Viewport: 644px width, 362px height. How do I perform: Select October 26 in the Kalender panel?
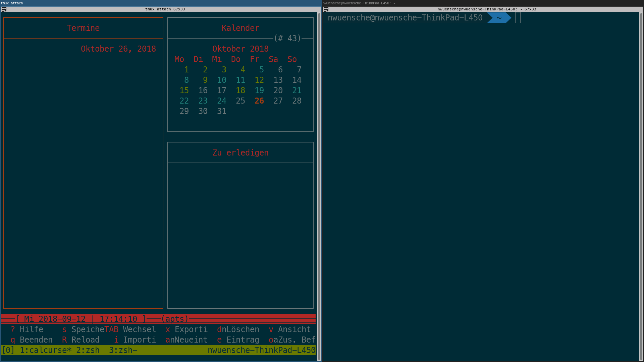click(x=259, y=101)
